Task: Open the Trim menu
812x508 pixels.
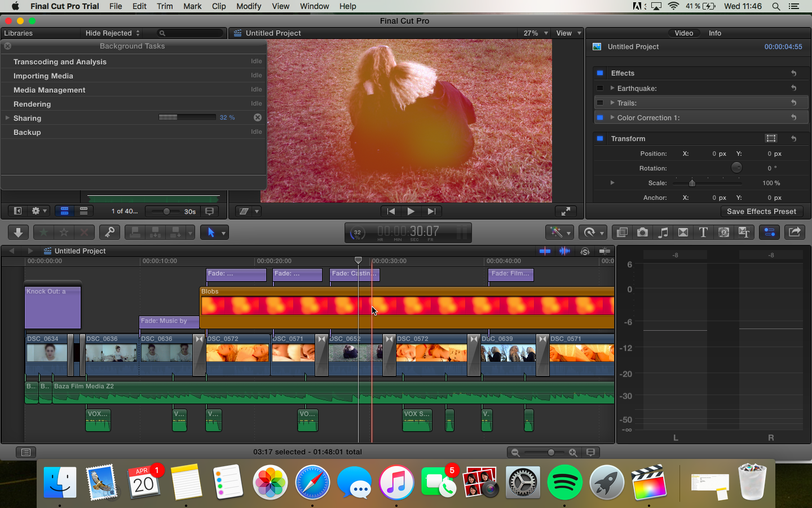Action: [165, 6]
